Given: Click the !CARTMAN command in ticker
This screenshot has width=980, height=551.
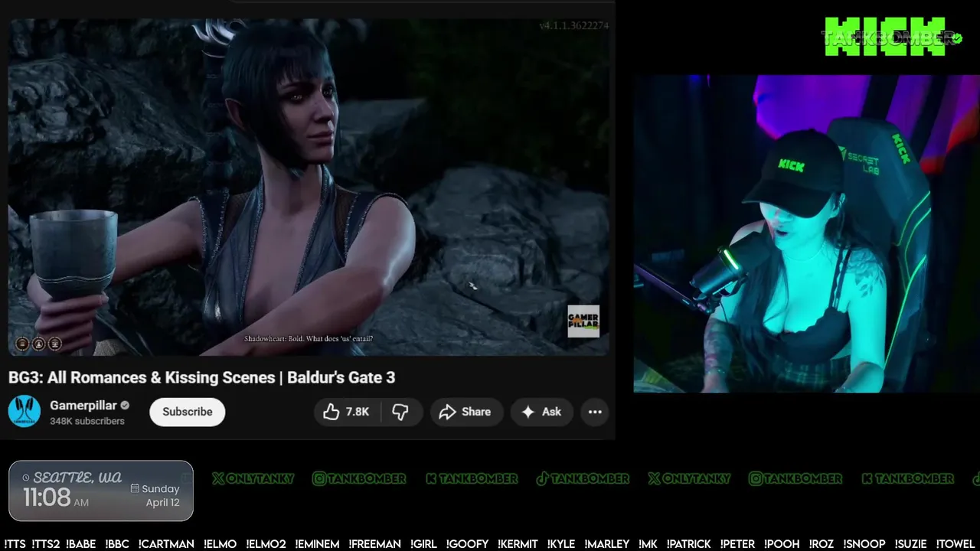Looking at the screenshot, I should click(166, 544).
